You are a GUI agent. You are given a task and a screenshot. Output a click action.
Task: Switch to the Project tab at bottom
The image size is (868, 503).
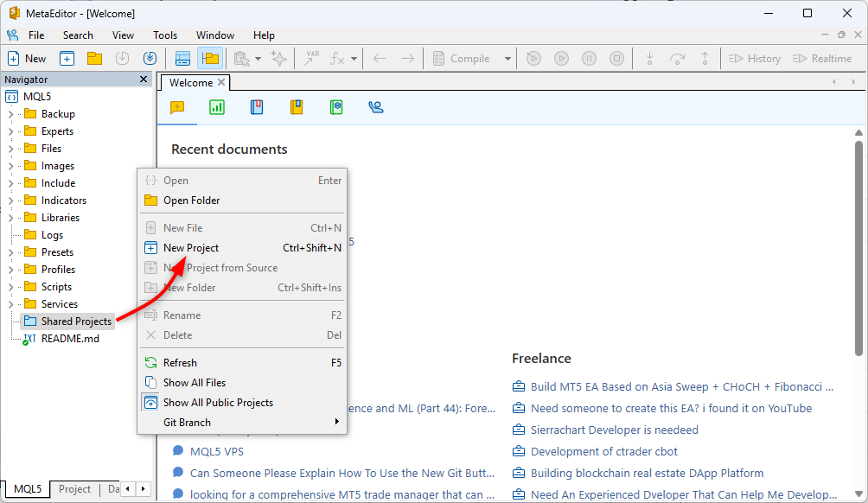74,489
